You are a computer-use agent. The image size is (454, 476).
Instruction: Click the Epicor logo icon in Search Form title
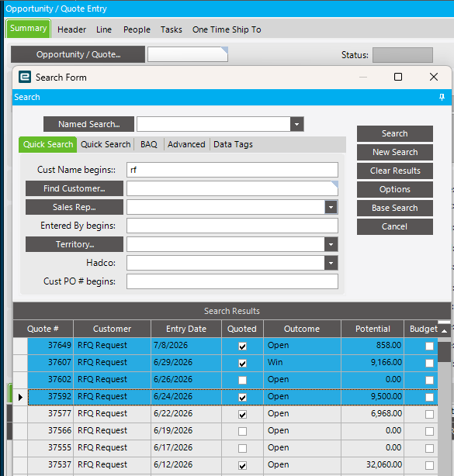(25, 77)
